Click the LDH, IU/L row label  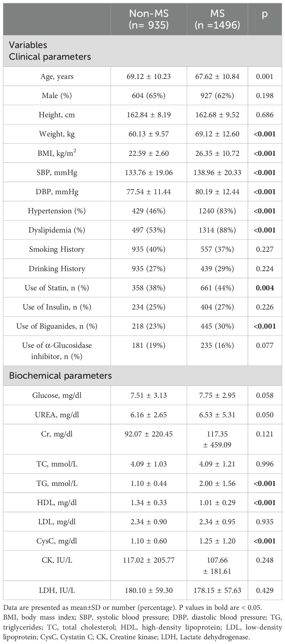tap(57, 590)
